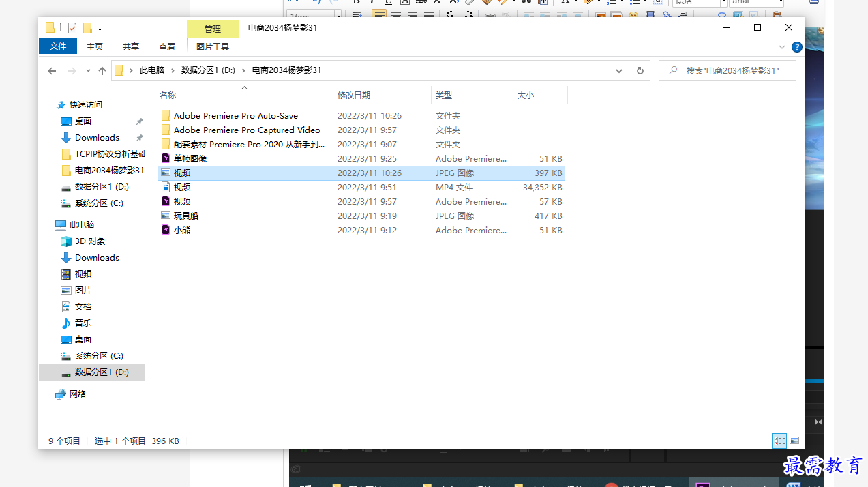Click the Premiere Pro icon on the taskbar
Image resolution: width=868 pixels, height=487 pixels.
[702, 485]
